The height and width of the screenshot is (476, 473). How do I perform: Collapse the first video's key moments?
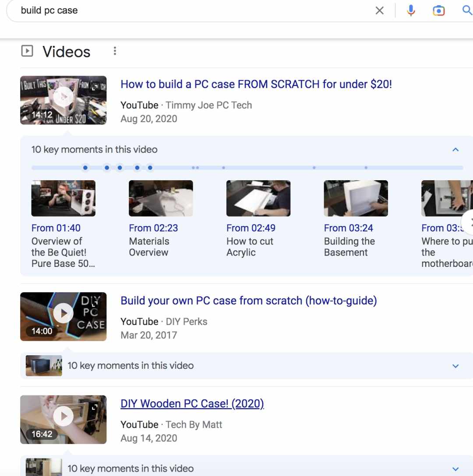(x=455, y=150)
